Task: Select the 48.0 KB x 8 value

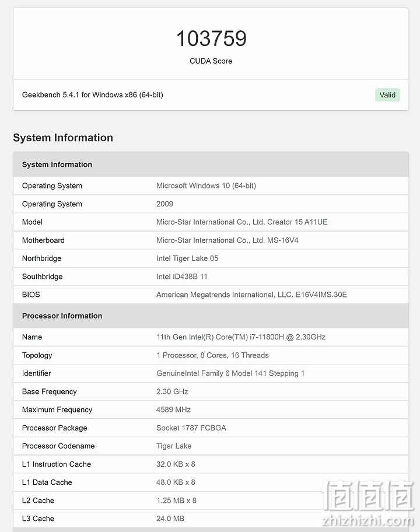Action: click(x=176, y=482)
